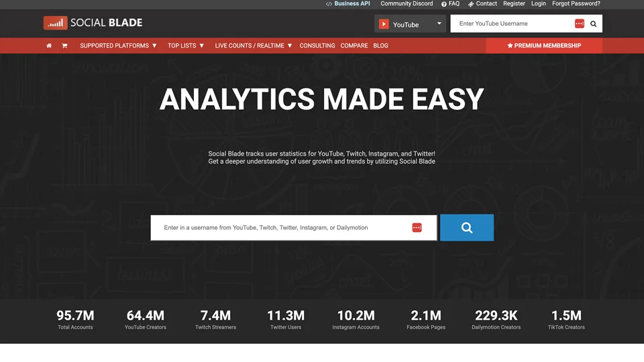Click the Premium Membership button
This screenshot has width=644, height=362.
point(544,46)
